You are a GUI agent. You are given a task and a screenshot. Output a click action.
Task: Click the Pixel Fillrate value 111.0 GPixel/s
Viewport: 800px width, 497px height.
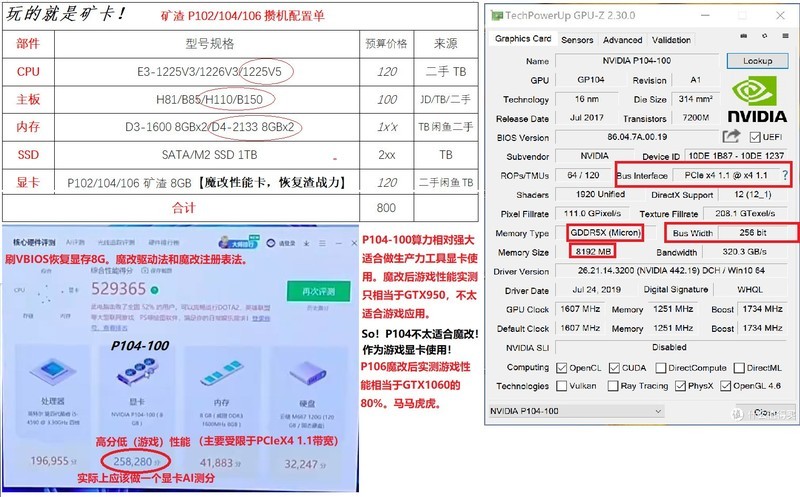592,213
